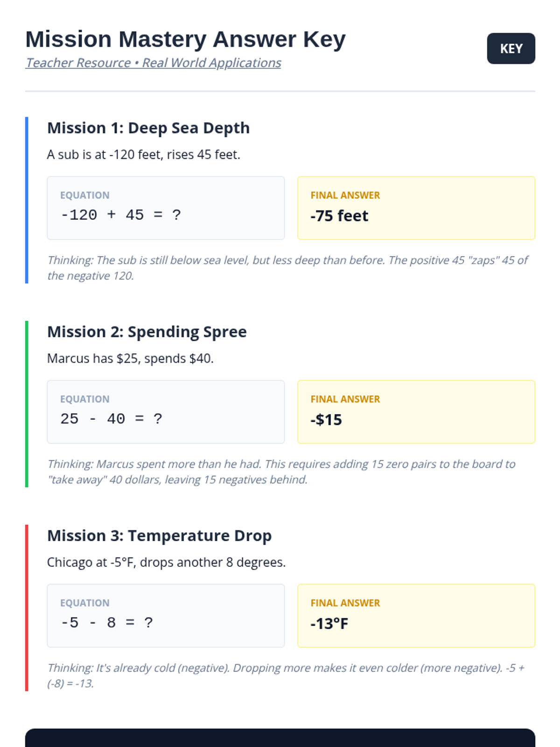Click the Chicago temperature problem text
Image resolution: width=560 pixels, height=747 pixels.
click(166, 562)
